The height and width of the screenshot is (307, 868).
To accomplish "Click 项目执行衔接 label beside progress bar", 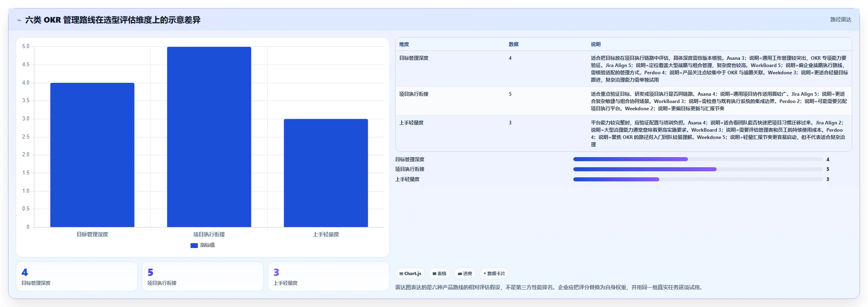I will 410,169.
